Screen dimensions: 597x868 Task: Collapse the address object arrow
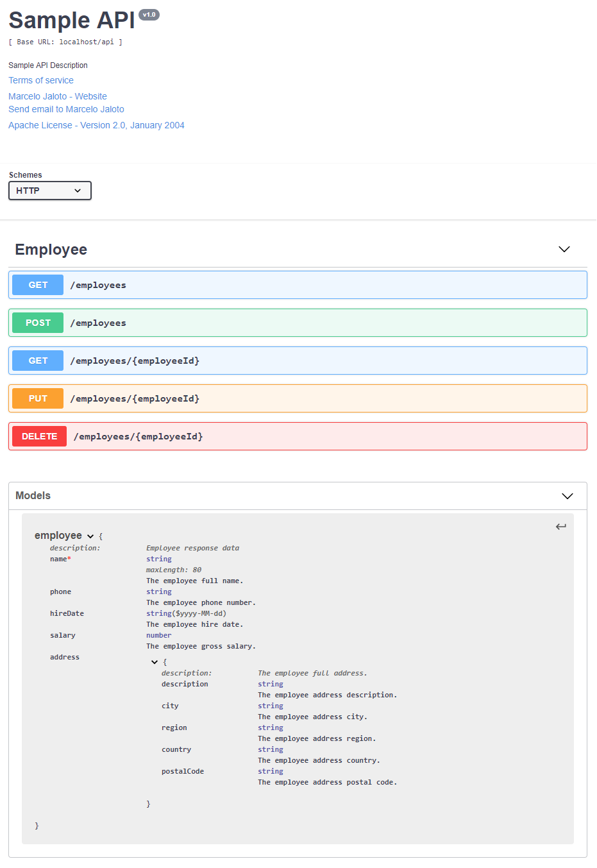tap(155, 662)
